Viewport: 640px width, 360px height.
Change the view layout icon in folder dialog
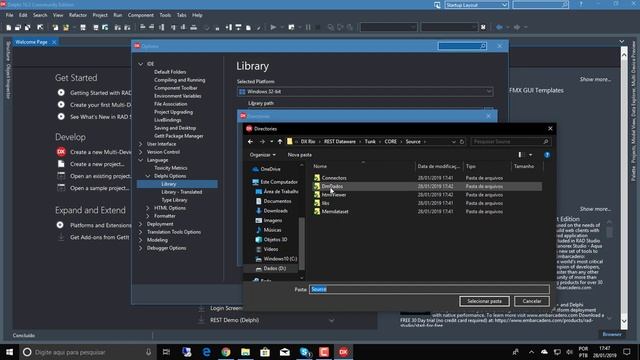point(520,155)
